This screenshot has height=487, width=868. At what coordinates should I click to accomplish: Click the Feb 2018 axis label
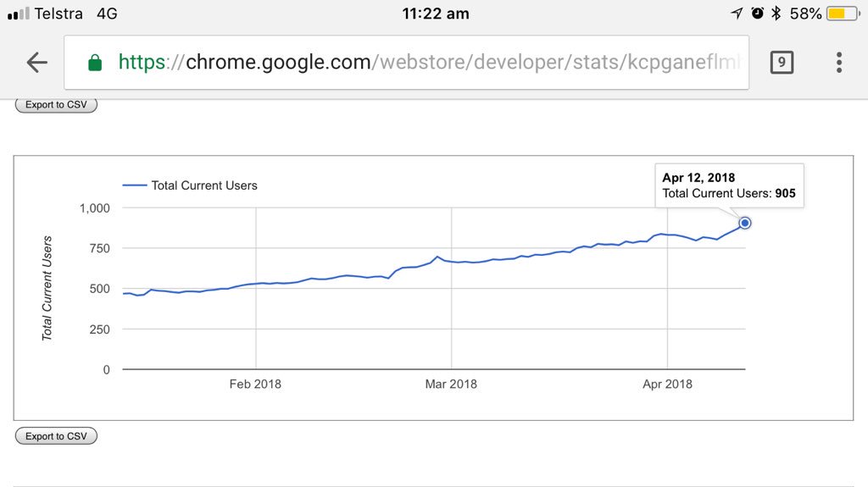(x=255, y=384)
